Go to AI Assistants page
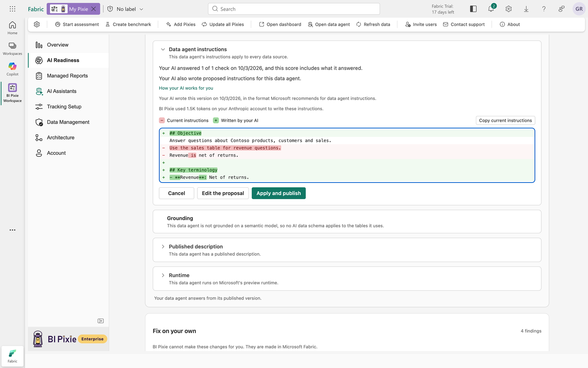The width and height of the screenshot is (588, 368). click(x=68, y=91)
